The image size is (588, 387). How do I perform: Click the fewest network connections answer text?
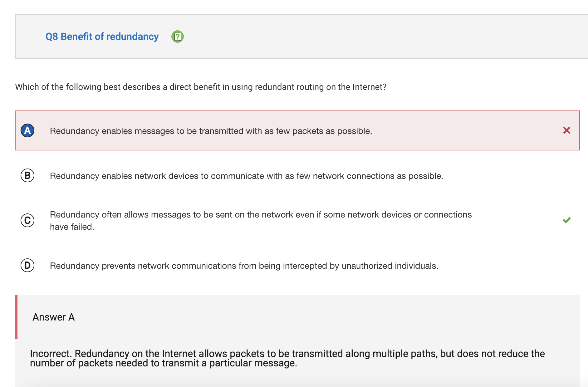(247, 176)
